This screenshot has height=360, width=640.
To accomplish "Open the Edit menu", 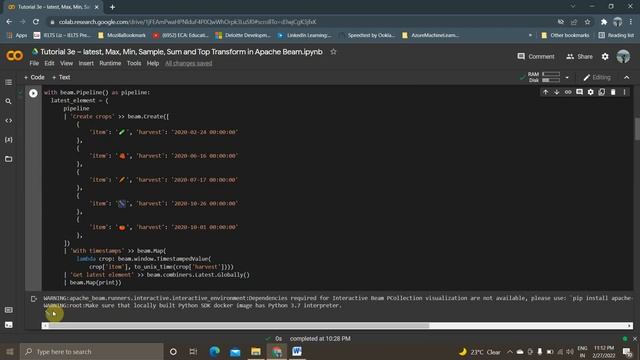I will tap(49, 63).
